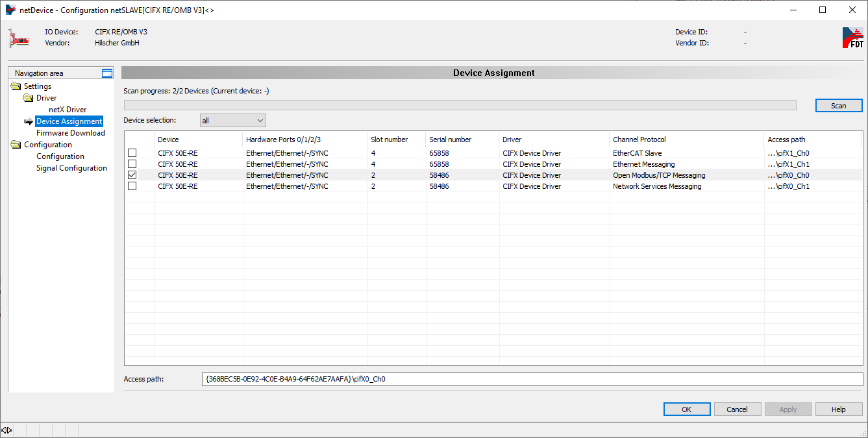Viewport: 868px width, 438px height.
Task: Open netX Driver settings in the tree
Action: (68, 110)
